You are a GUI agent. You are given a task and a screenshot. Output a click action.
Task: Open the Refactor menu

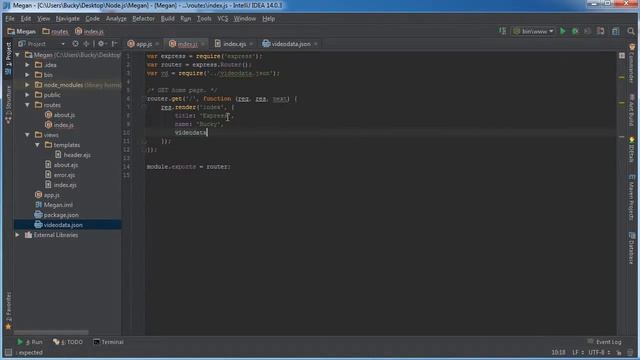(143, 19)
